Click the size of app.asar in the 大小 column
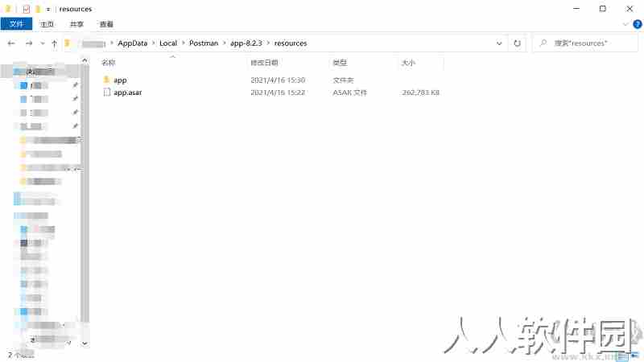Viewport: 644px width, 362px height. (x=420, y=93)
